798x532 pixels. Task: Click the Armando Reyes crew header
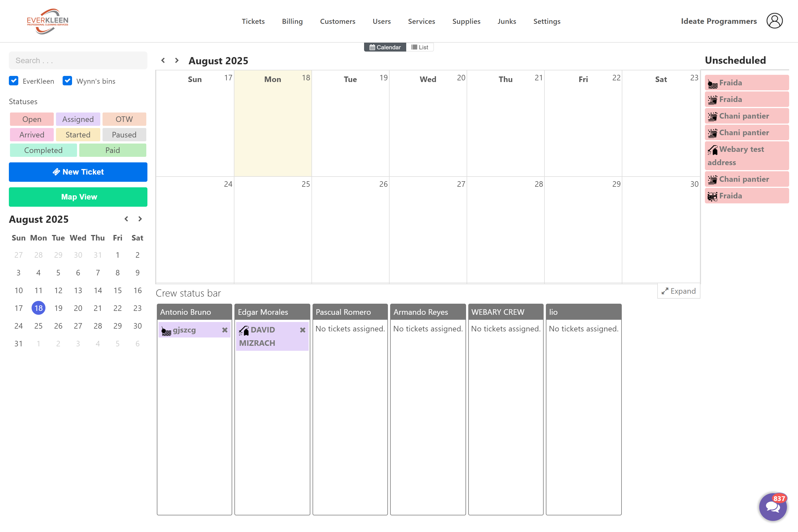click(x=428, y=312)
